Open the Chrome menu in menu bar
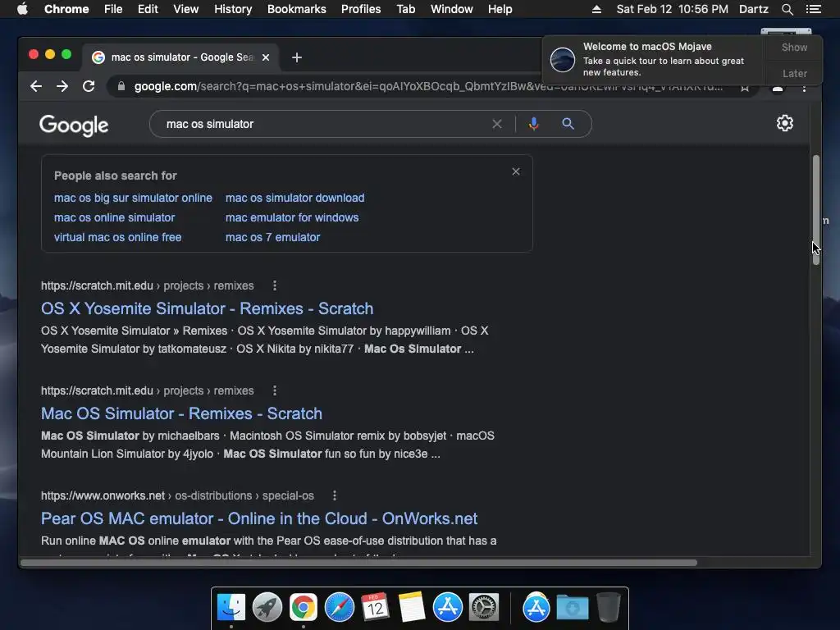840x630 pixels. click(x=66, y=9)
